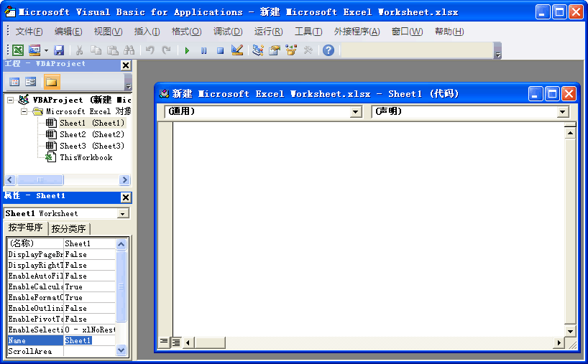Screen dimensions: 588x364
Task: Toggle Design Mode icon
Action: click(237, 50)
